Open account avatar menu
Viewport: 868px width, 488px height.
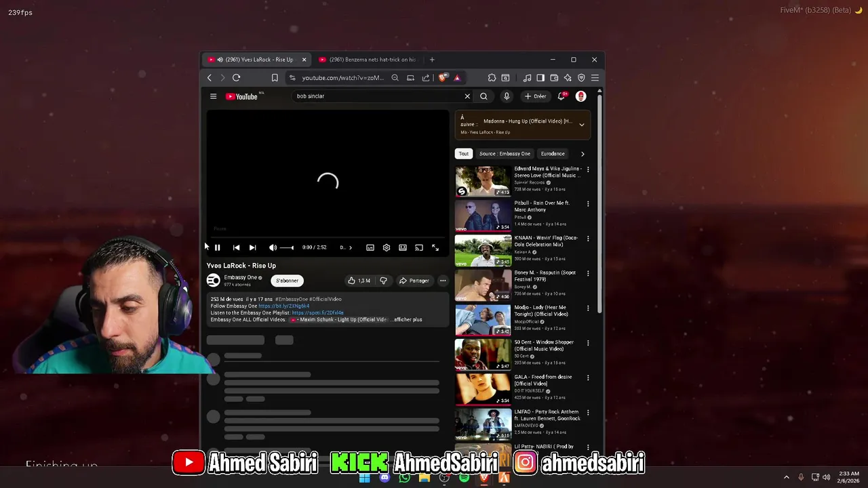pos(580,96)
